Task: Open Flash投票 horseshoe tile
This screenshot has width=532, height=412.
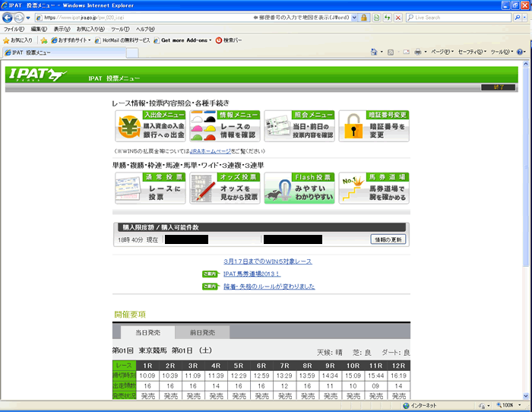Action: (x=299, y=188)
